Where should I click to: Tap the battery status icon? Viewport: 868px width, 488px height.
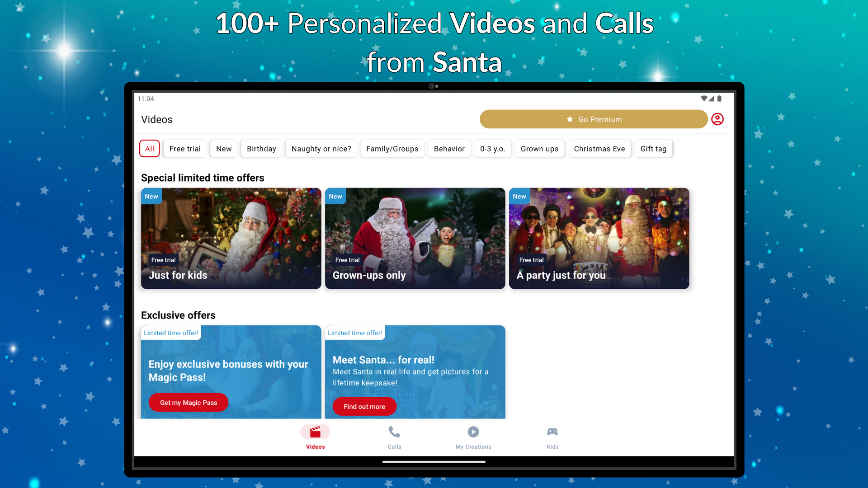[x=719, y=99]
